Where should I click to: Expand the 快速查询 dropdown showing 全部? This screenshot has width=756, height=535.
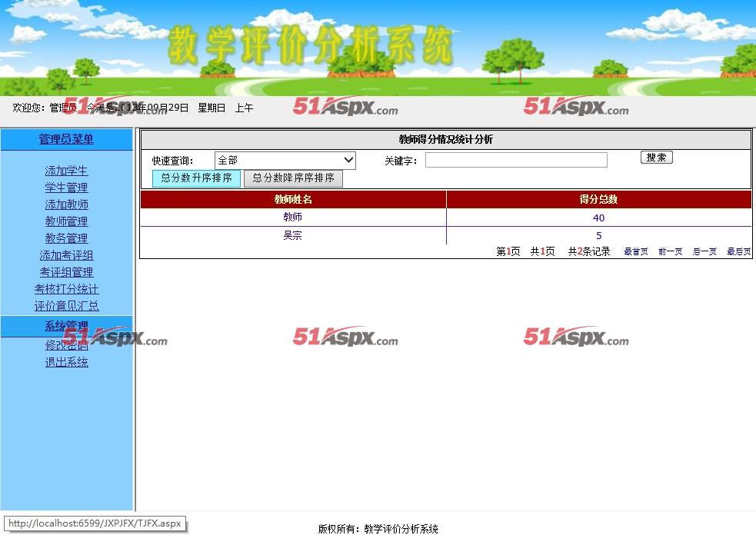(285, 161)
